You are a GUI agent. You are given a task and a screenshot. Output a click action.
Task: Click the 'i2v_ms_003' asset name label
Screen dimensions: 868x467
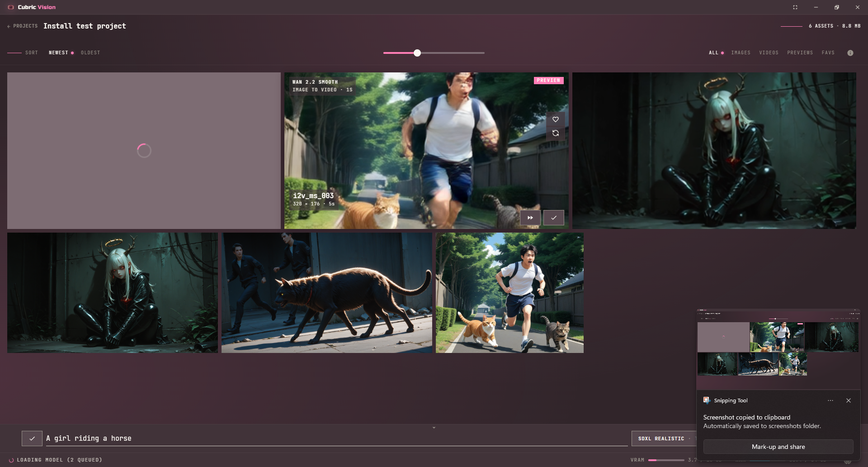click(x=313, y=195)
